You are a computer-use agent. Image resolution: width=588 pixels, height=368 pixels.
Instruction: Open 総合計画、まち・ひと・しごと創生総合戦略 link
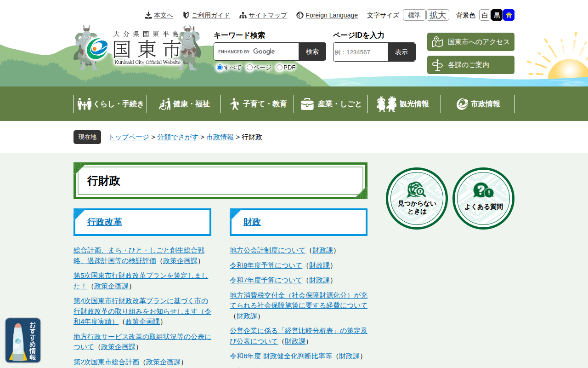point(139,255)
